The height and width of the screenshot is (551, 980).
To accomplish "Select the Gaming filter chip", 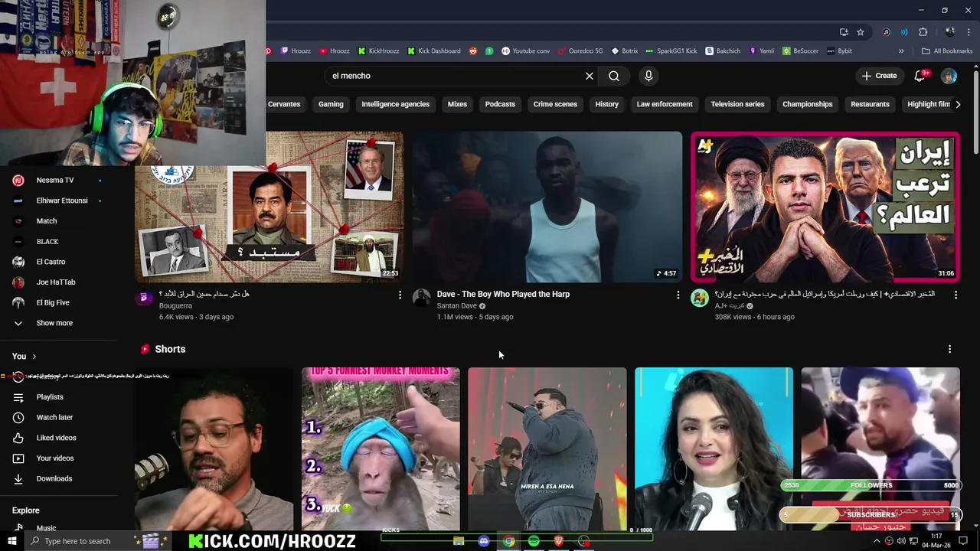I will pos(331,104).
